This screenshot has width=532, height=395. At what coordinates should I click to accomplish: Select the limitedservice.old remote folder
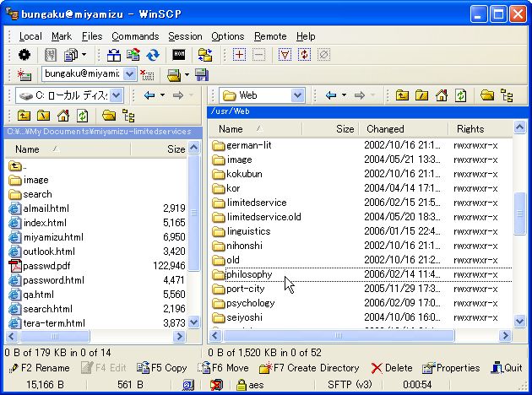(x=257, y=217)
